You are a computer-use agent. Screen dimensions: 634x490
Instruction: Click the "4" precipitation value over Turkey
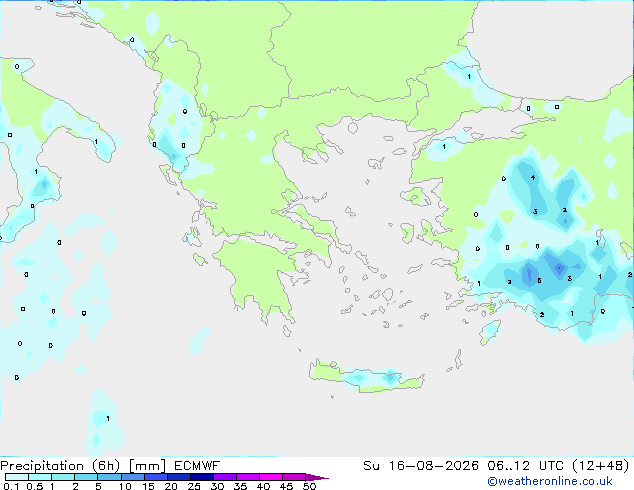coord(533,177)
